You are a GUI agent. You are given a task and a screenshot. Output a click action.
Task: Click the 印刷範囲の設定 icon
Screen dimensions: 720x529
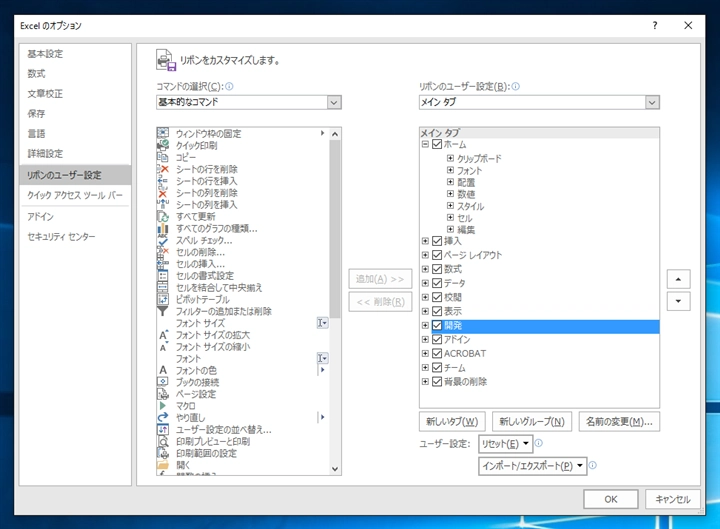[x=163, y=453]
